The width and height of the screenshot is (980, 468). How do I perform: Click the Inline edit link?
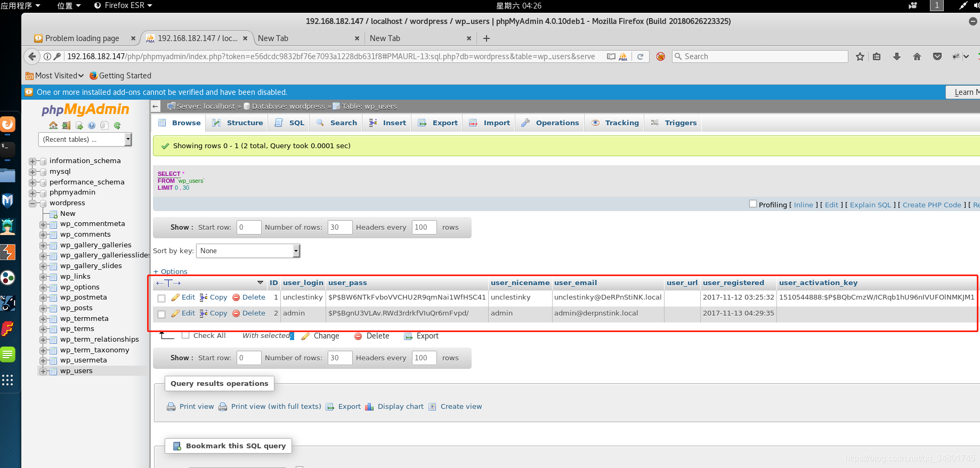click(804, 205)
